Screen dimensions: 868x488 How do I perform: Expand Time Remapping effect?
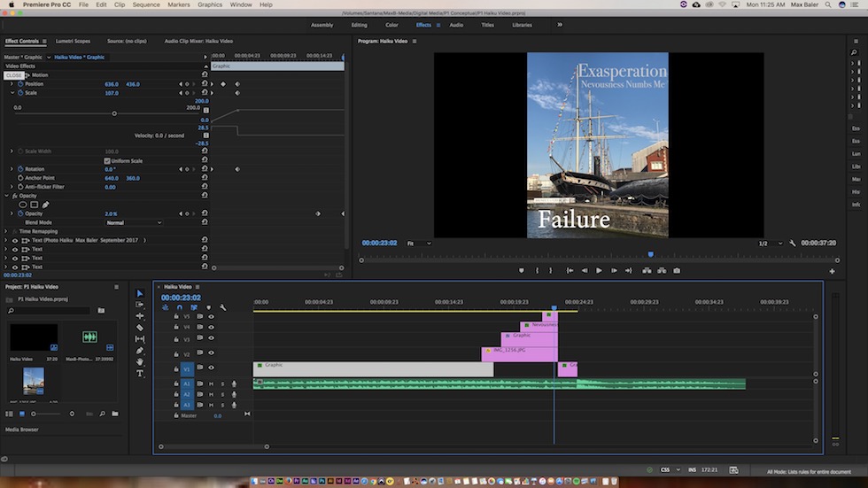pyautogui.click(x=6, y=231)
